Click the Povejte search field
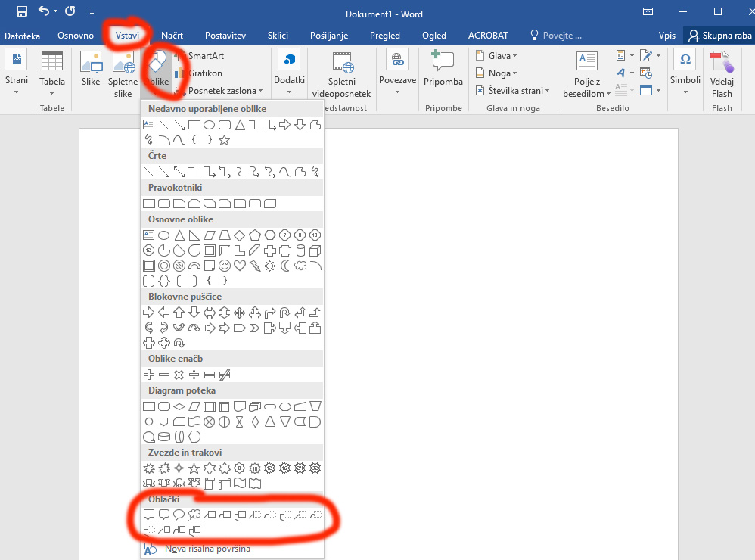 click(555, 35)
